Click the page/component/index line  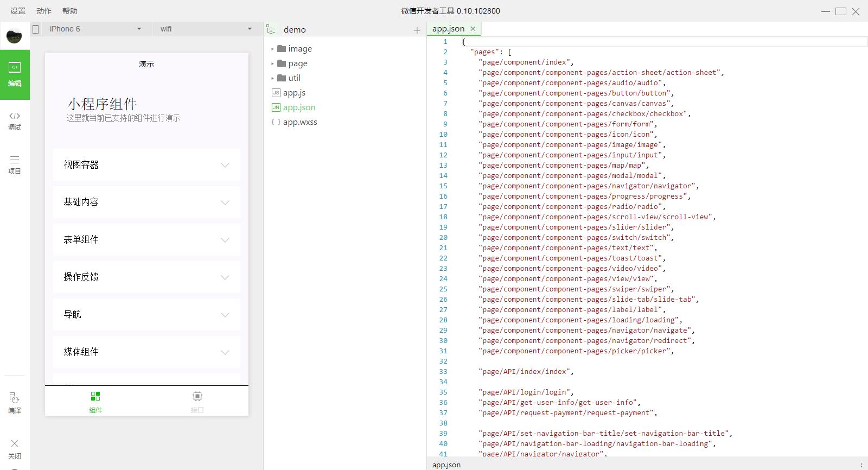click(x=526, y=62)
